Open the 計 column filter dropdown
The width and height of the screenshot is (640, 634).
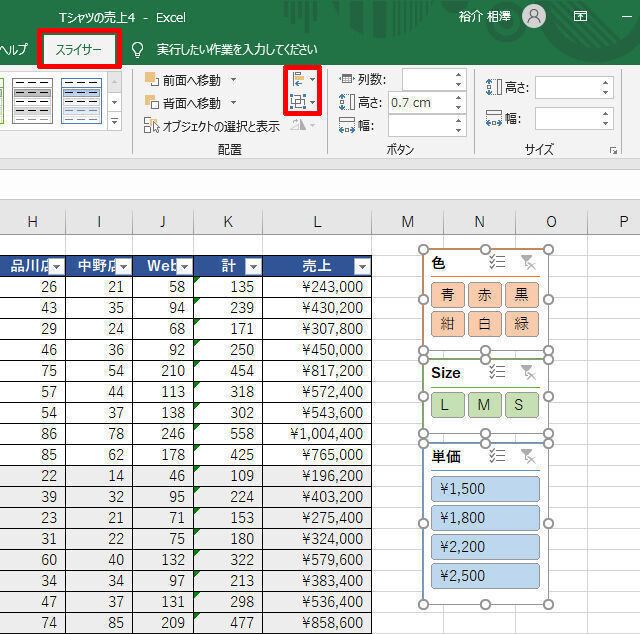coord(253,267)
